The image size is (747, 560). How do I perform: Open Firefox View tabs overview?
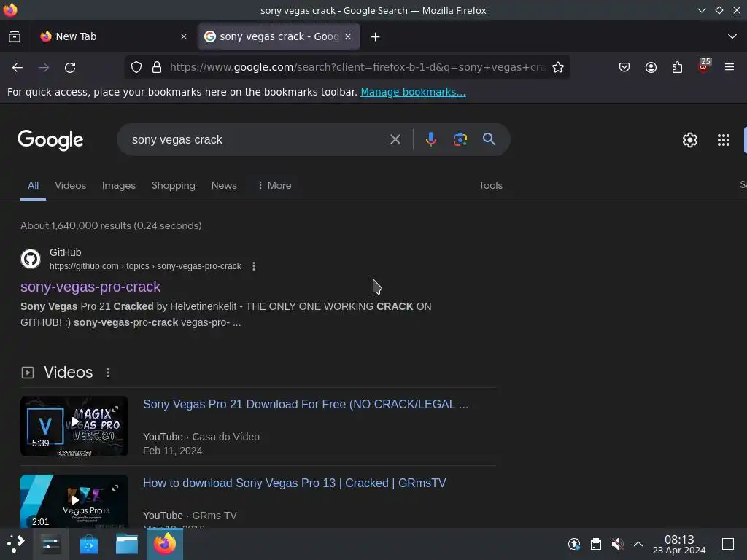point(15,36)
